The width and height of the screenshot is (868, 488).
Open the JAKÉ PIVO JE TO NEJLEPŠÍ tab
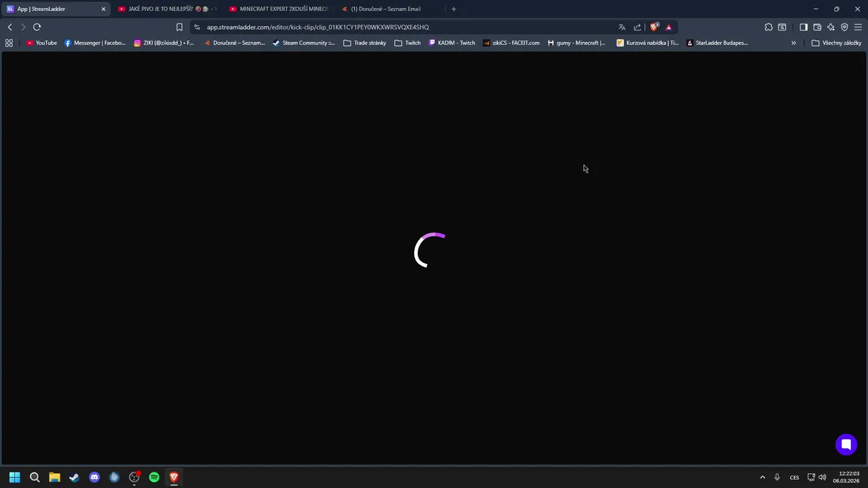[167, 9]
